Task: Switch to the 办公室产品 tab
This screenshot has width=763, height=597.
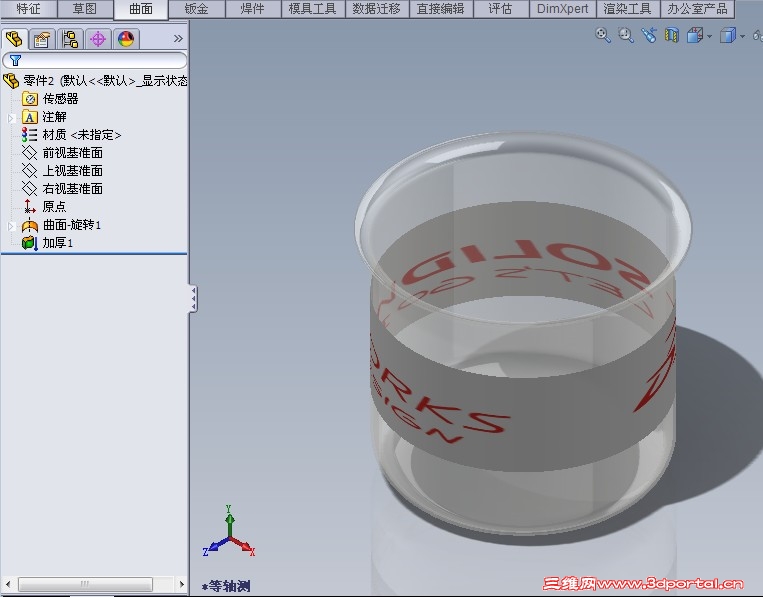Action: pyautogui.click(x=697, y=9)
